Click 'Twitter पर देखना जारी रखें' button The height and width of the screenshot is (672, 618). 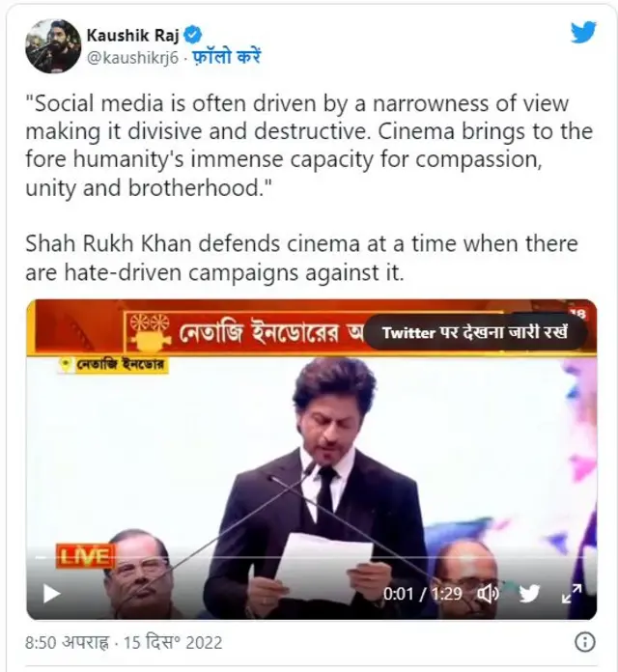pos(475,332)
